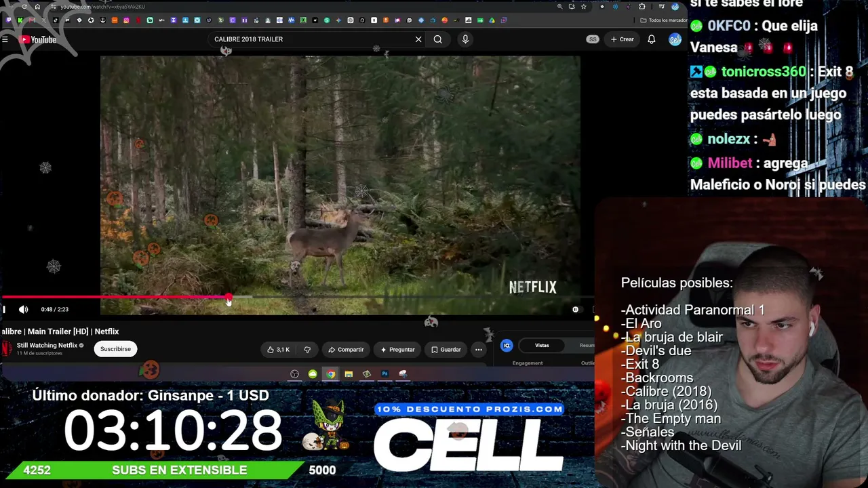Click the Preguntar button

click(x=397, y=350)
